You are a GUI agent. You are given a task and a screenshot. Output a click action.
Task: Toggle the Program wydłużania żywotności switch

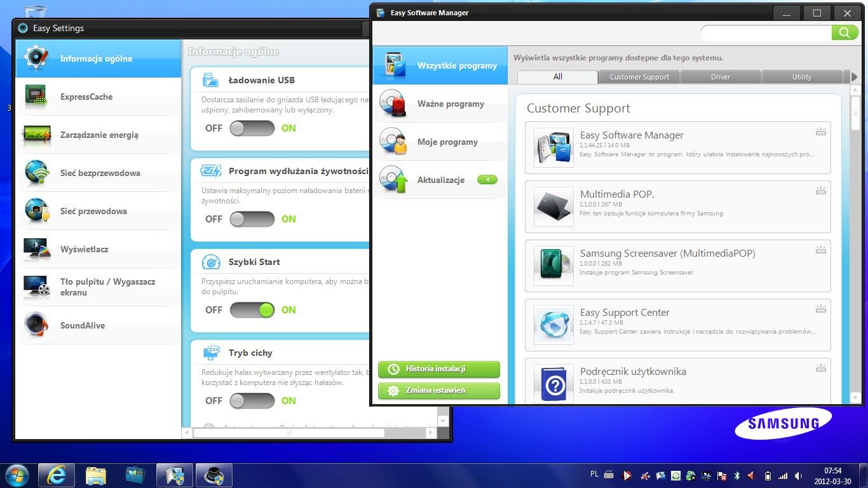[x=252, y=219]
